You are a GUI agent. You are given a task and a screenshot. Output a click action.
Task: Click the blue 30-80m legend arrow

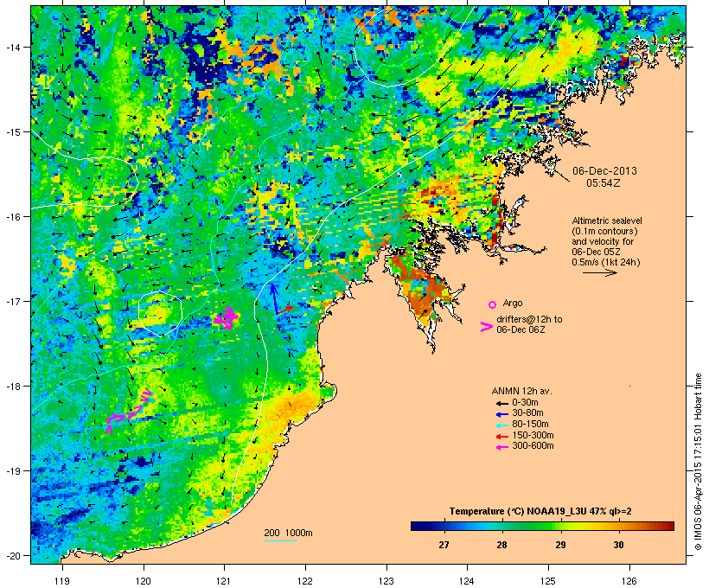501,414
